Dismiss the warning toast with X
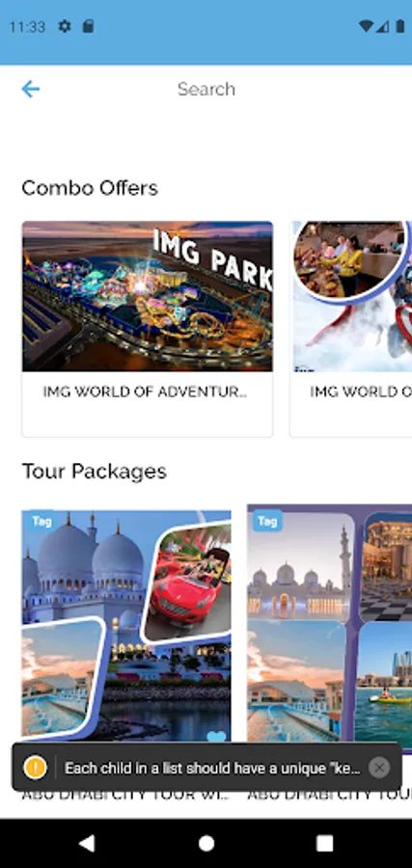Screen dimensions: 412x868 click(379, 768)
